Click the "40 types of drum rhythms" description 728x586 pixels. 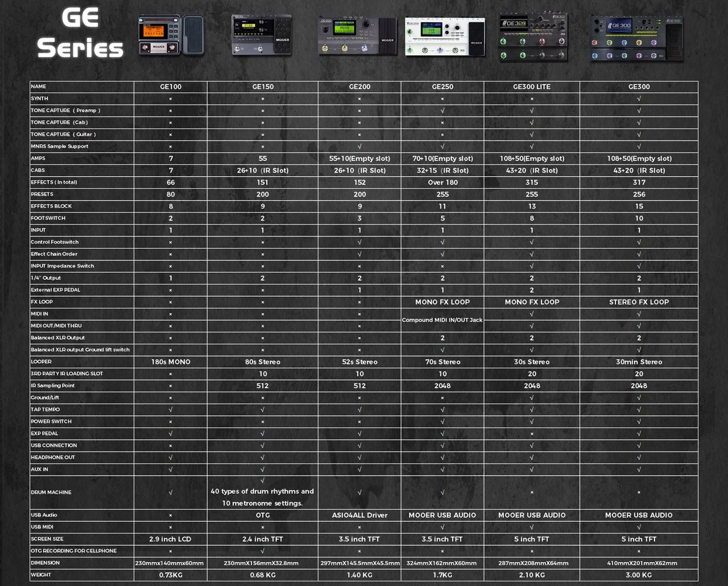pyautogui.click(x=262, y=497)
